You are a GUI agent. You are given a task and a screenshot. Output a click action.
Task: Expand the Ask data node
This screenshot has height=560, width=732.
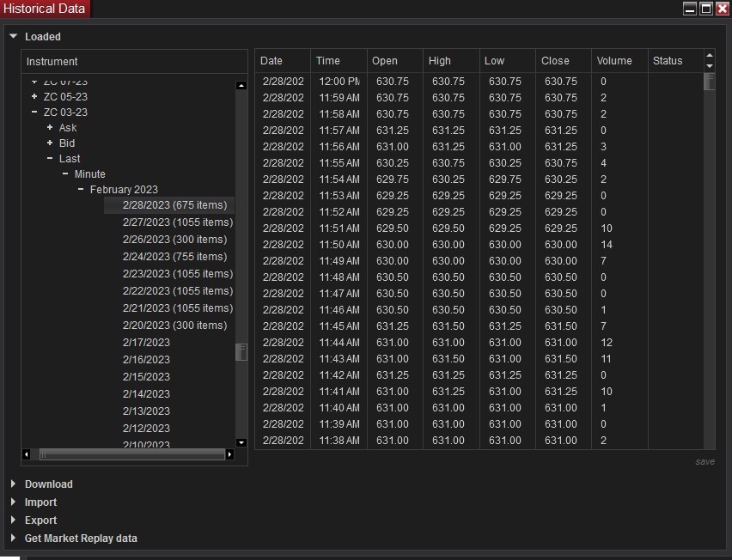[50, 127]
